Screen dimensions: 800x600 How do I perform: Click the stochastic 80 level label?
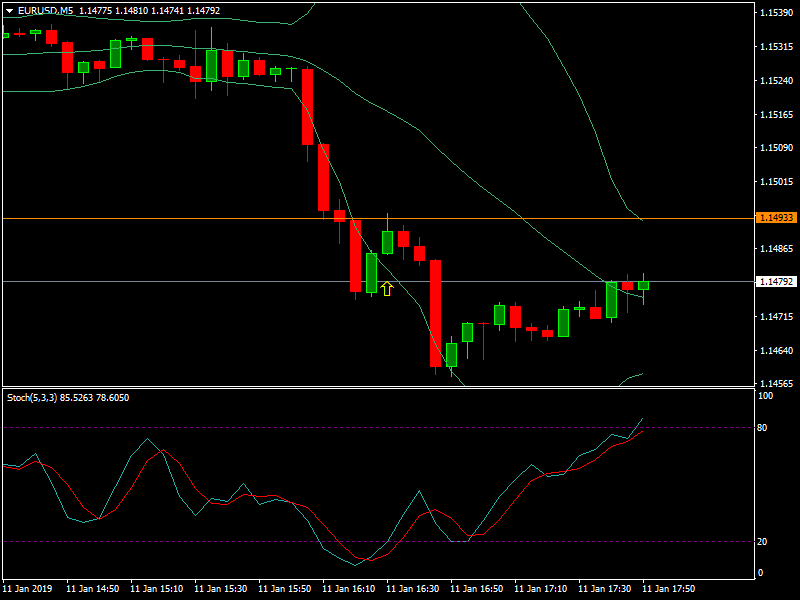coord(763,428)
